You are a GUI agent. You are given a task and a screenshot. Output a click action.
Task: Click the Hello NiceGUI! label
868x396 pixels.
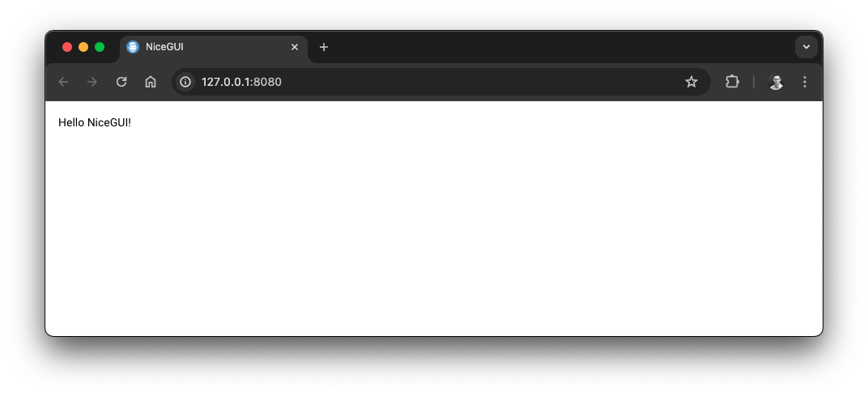95,122
